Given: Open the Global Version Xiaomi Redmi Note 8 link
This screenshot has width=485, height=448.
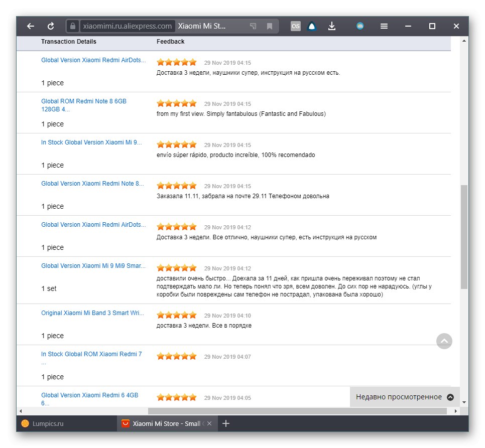Looking at the screenshot, I should (92, 184).
